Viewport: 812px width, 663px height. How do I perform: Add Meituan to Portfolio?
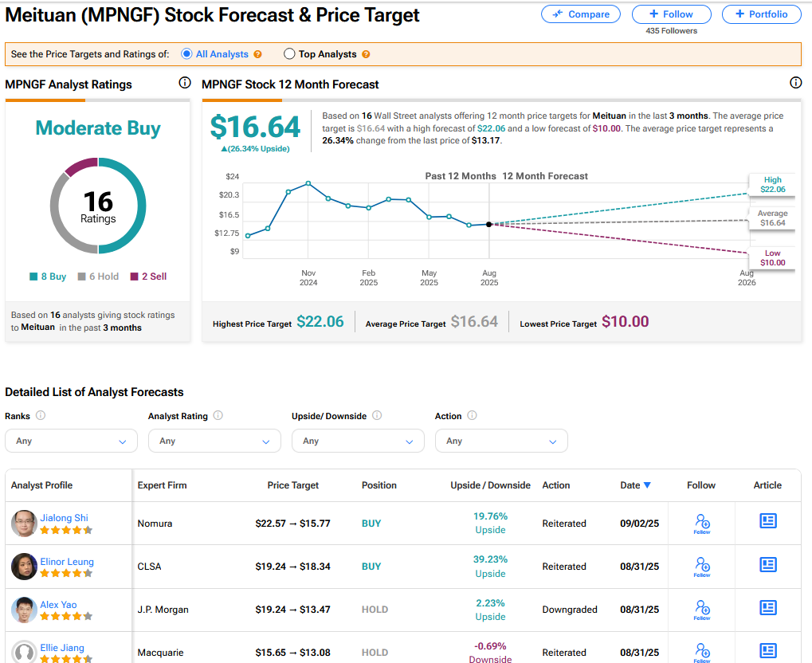(x=761, y=14)
